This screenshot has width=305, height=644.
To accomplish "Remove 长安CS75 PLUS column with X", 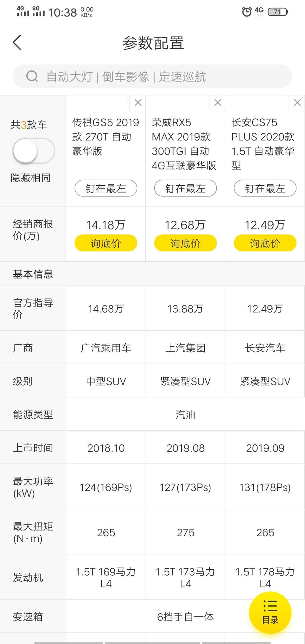I will pos(297,103).
